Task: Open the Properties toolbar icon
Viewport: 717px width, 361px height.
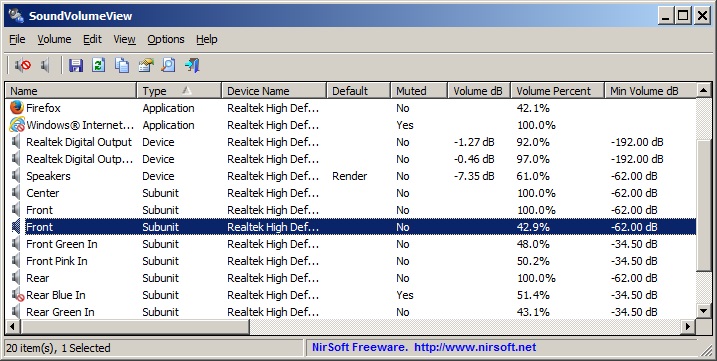Action: tap(145, 65)
